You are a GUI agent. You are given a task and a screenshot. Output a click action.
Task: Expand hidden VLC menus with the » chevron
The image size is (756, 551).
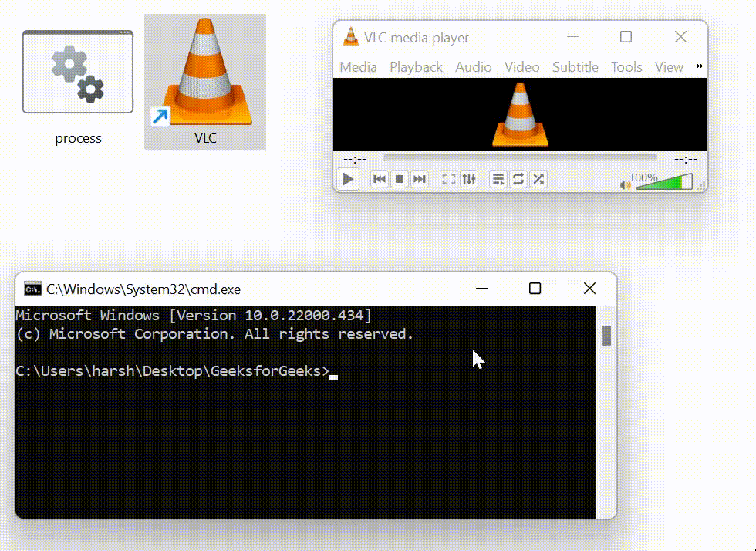[x=699, y=66]
